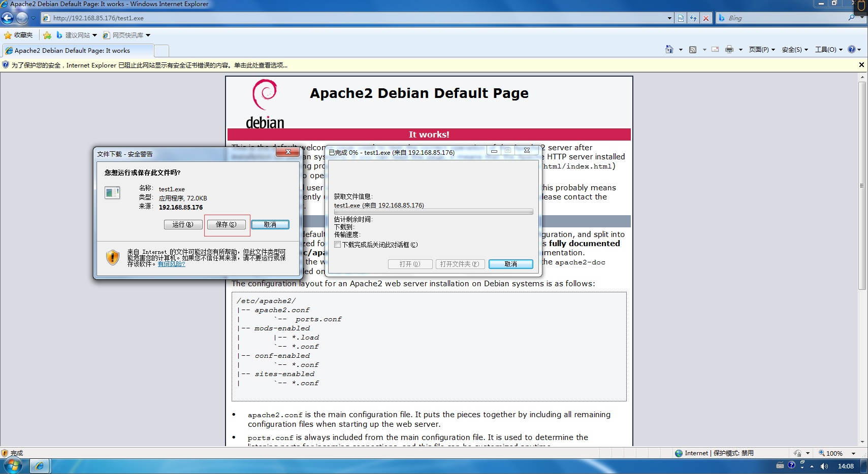The width and height of the screenshot is (868, 474).
Task: Open the 网页快讯库 web slice gallery
Action: tap(126, 35)
